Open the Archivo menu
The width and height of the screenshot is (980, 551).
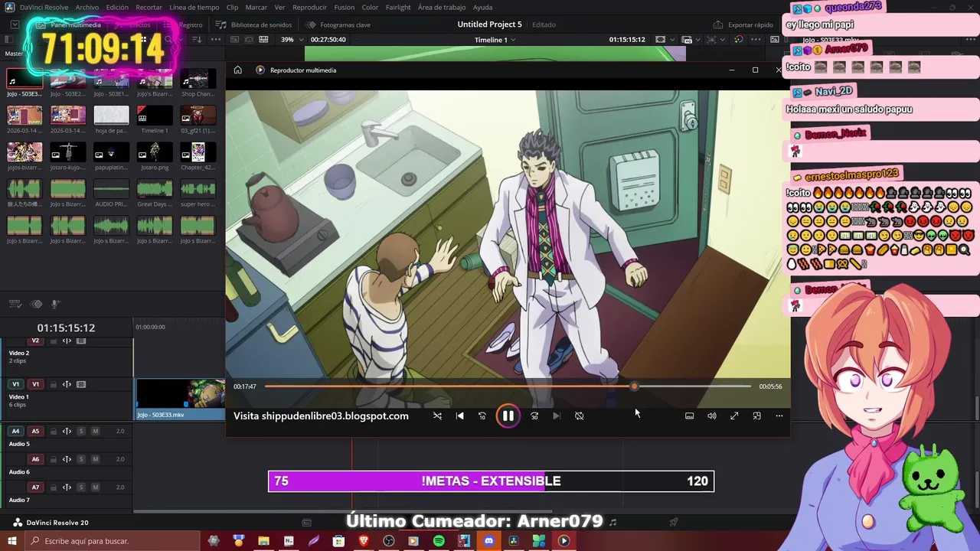click(87, 7)
